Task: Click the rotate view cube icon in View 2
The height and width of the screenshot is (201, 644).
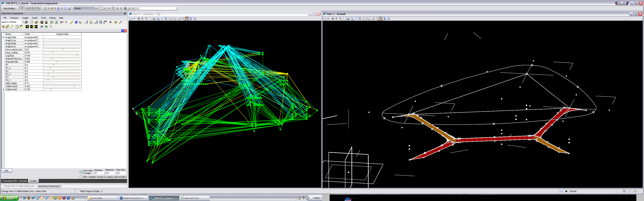Action: tap(352, 19)
